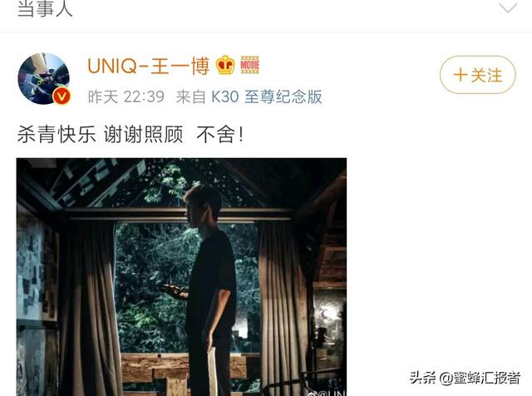Select the 当事人 section header

(45, 8)
